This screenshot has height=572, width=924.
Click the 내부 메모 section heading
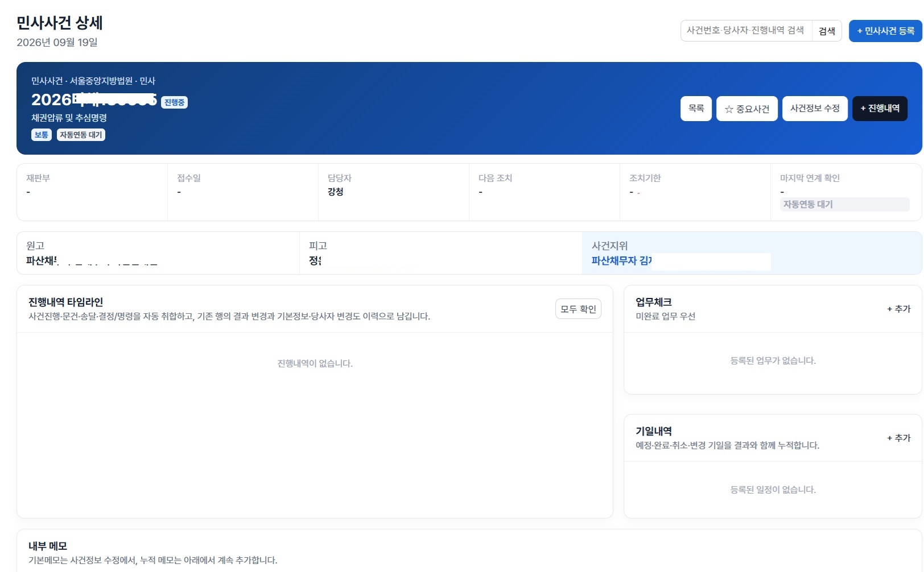[48, 546]
